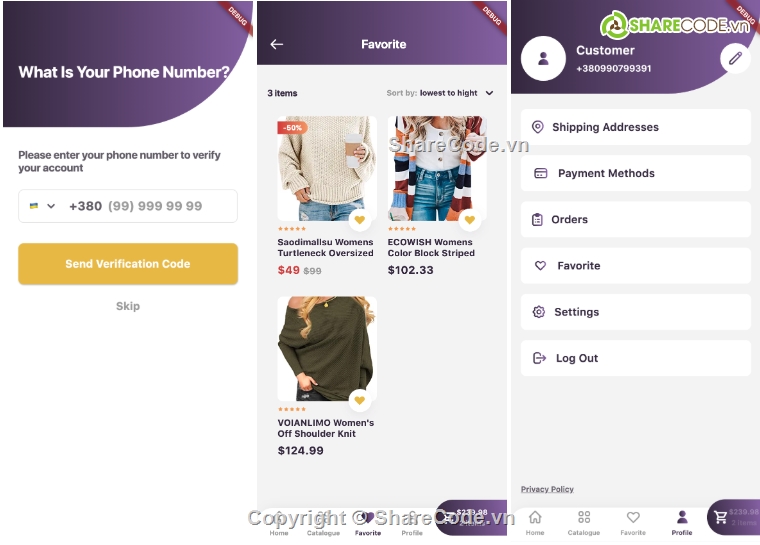Unfavorite the Saodimallsu Turtleneck heart
Viewport: 760px width, 545px height.
tap(360, 220)
